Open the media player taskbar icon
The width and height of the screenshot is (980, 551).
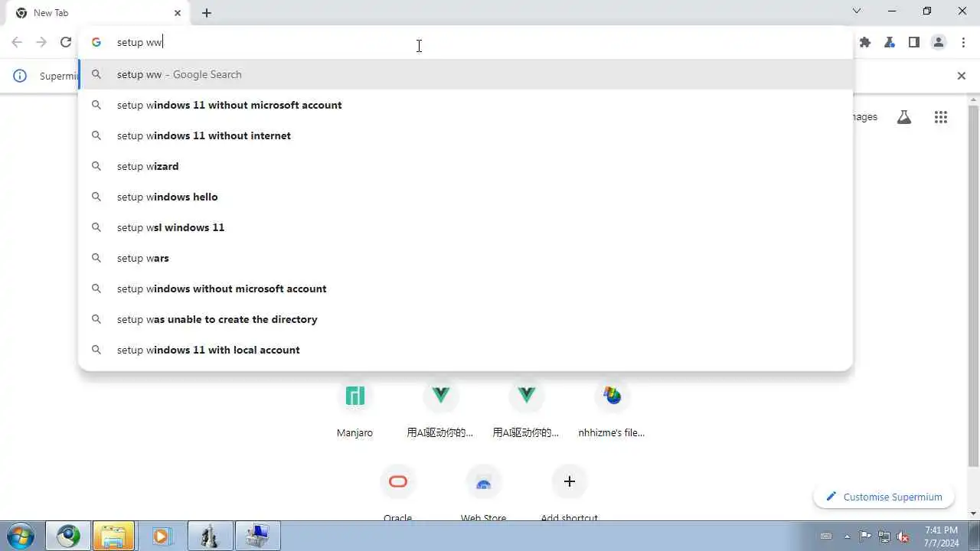(162, 536)
